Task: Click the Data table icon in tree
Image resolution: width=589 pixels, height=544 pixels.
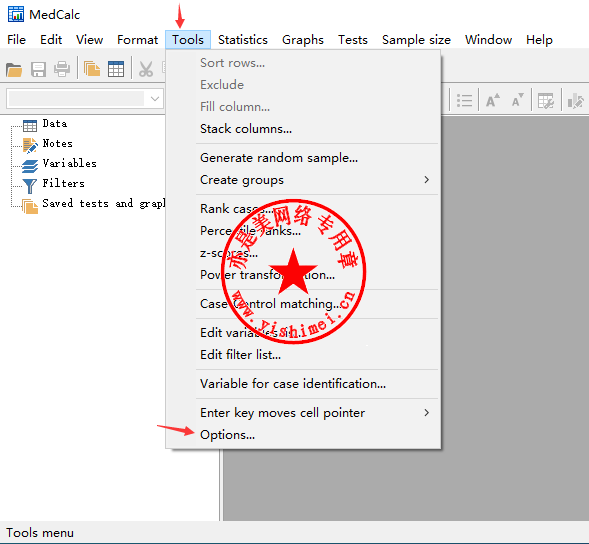Action: pyautogui.click(x=30, y=126)
